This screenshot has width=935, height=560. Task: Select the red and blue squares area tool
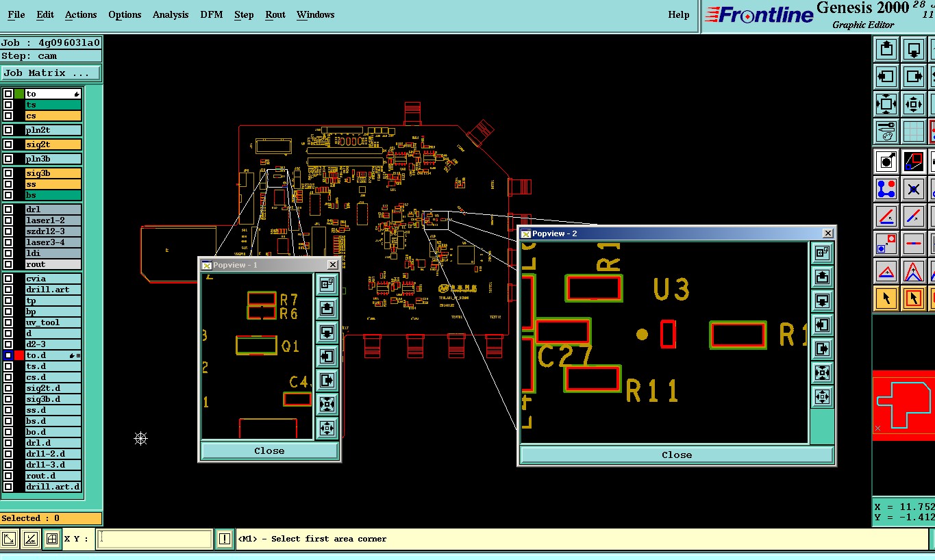click(914, 162)
